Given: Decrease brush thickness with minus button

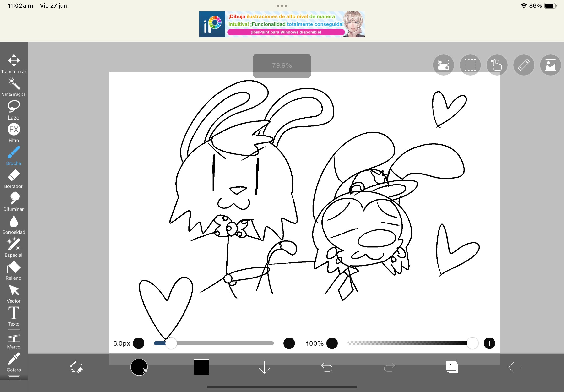Looking at the screenshot, I should pos(138,343).
